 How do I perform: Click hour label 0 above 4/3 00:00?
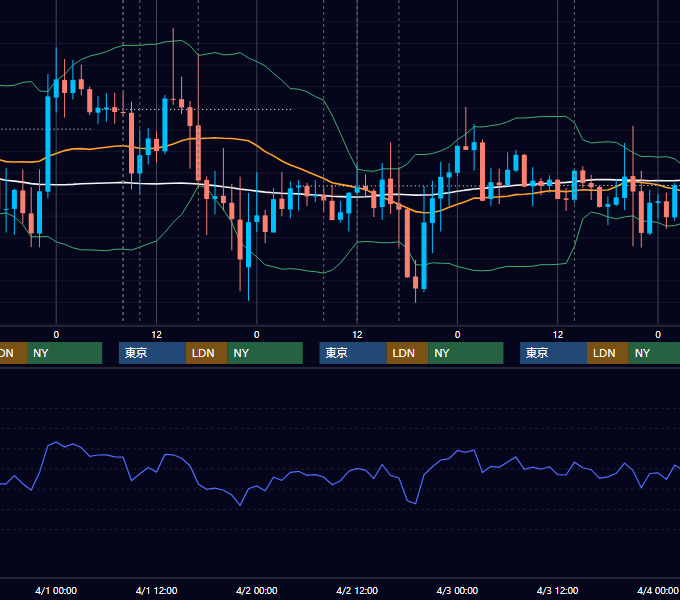tap(457, 335)
